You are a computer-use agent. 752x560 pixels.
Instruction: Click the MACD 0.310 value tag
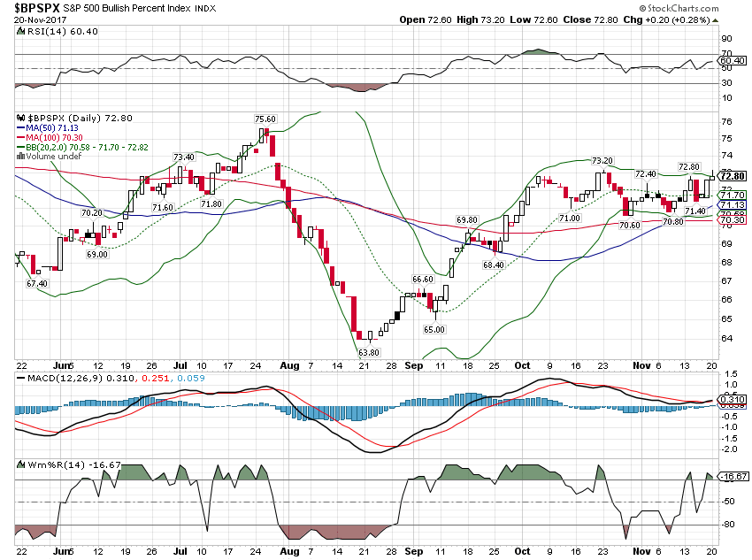point(731,400)
